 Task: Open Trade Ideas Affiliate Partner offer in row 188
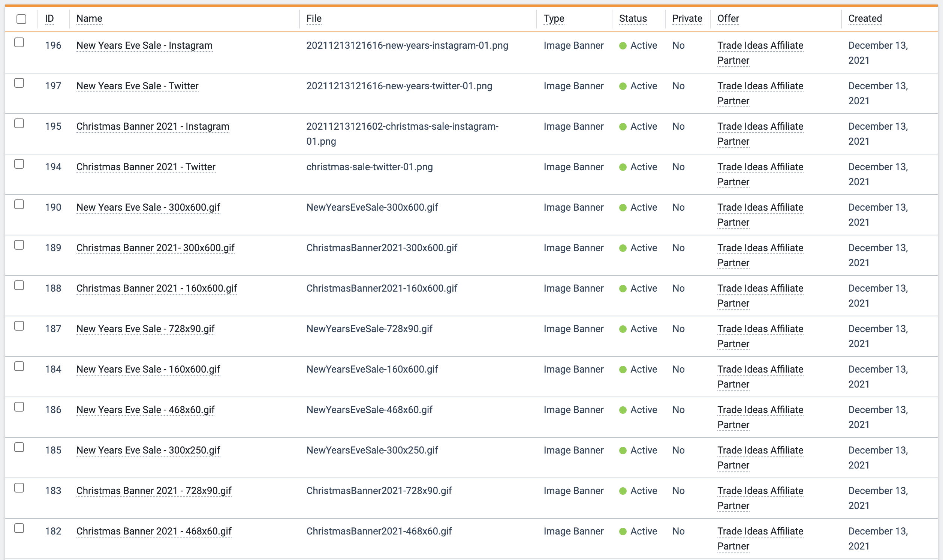(x=760, y=296)
